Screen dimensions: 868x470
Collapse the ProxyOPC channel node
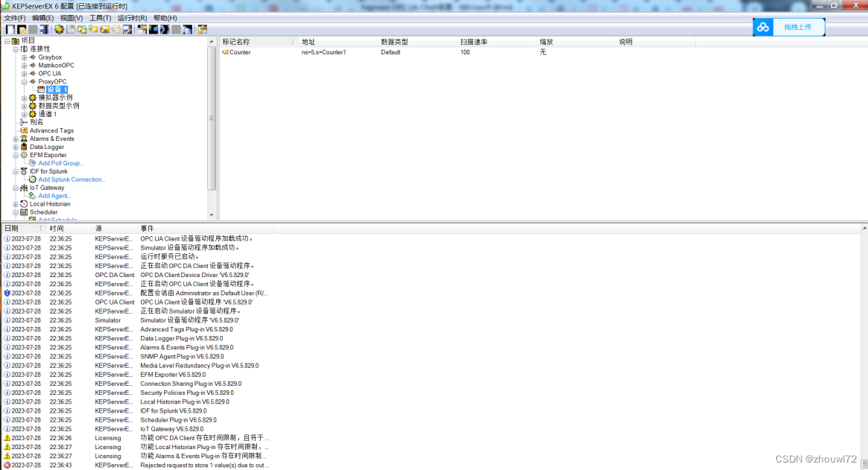[23, 82]
